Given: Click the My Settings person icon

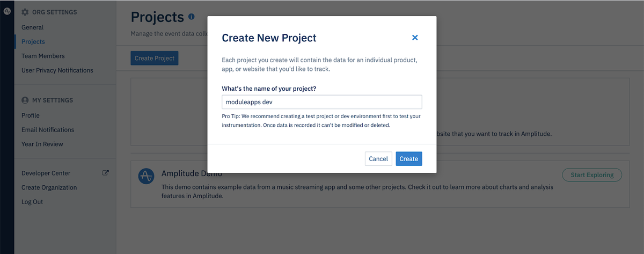Looking at the screenshot, I should [x=25, y=100].
